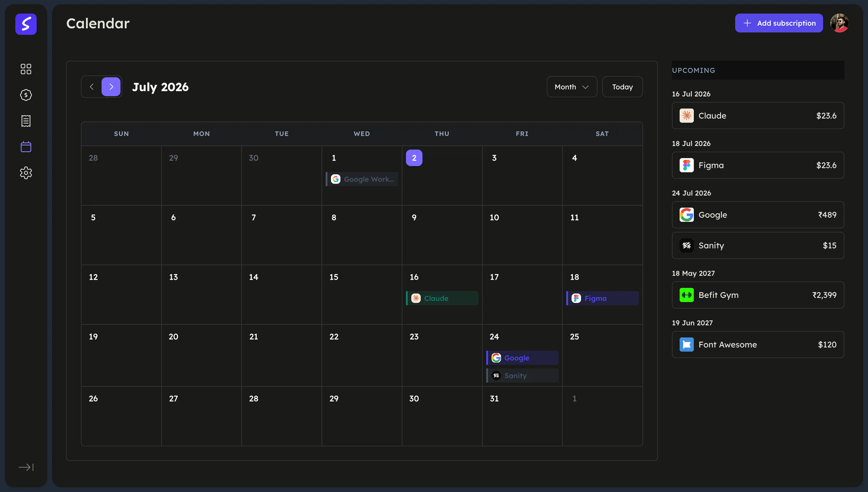Jump to Today button
The image size is (868, 492).
tap(622, 87)
